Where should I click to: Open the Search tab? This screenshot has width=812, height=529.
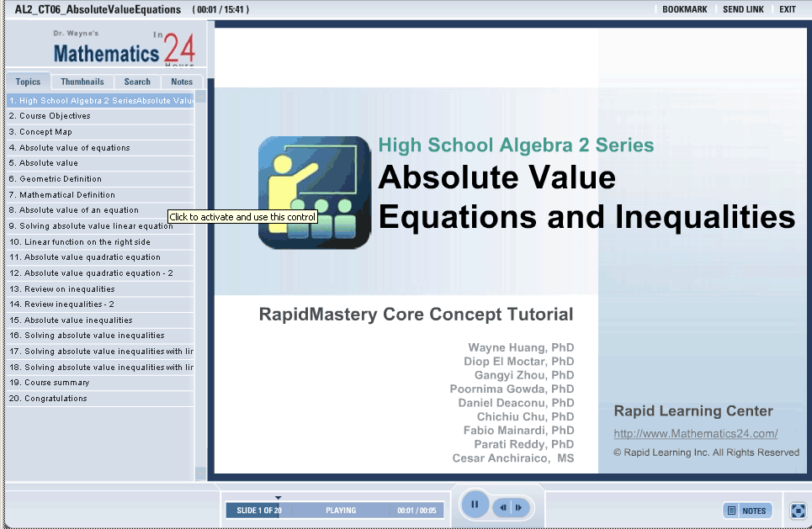tap(137, 82)
